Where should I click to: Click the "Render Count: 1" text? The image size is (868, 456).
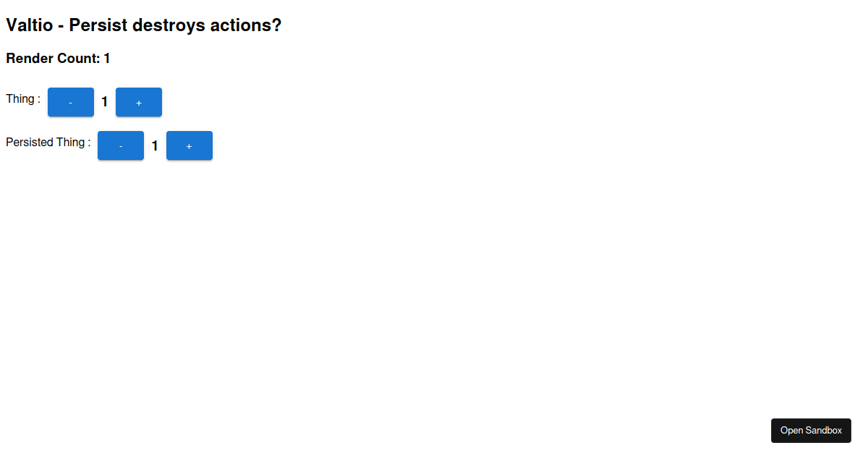58,59
